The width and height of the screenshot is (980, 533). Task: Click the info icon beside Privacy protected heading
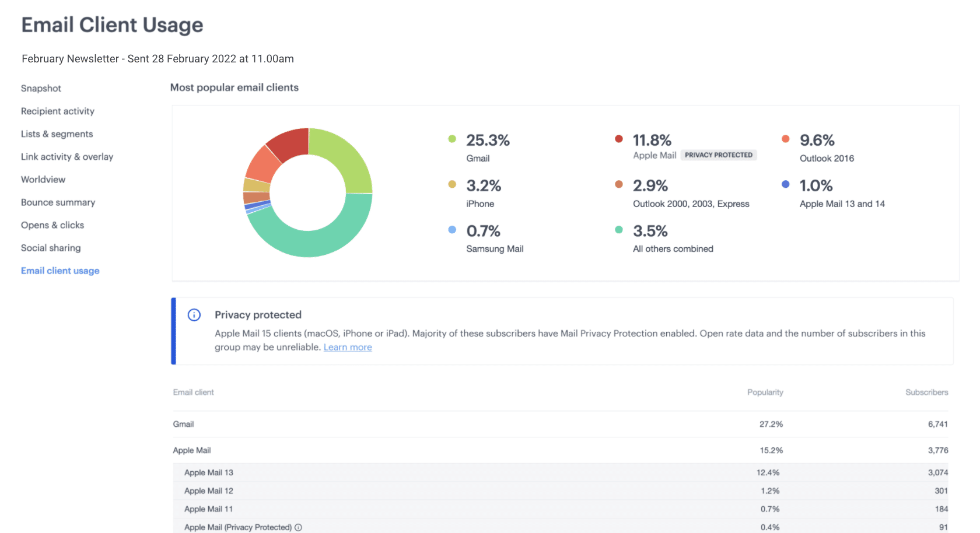click(x=194, y=315)
